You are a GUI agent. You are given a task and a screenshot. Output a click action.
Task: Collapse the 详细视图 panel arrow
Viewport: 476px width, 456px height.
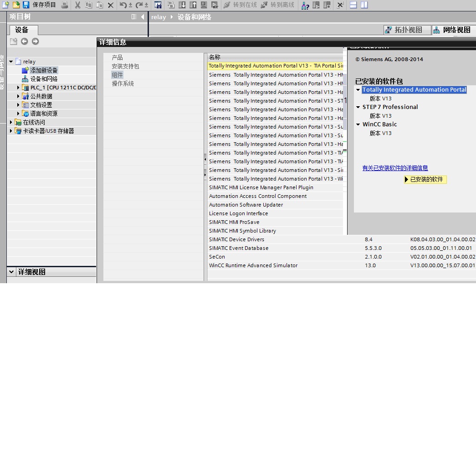pos(11,272)
